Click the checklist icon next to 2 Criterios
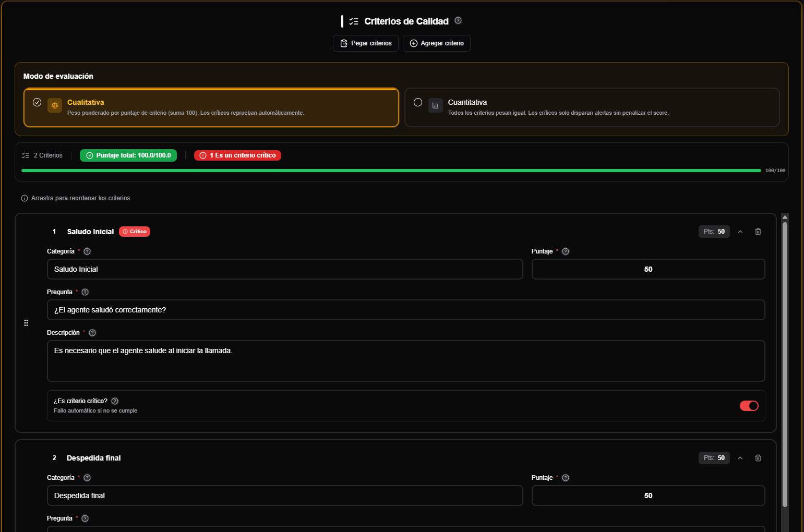804x532 pixels. pyautogui.click(x=26, y=155)
